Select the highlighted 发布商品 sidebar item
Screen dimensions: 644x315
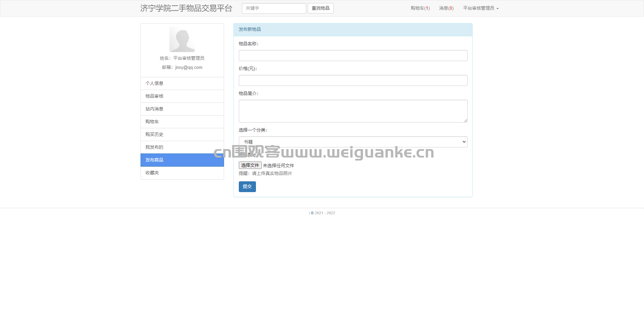pyautogui.click(x=182, y=160)
